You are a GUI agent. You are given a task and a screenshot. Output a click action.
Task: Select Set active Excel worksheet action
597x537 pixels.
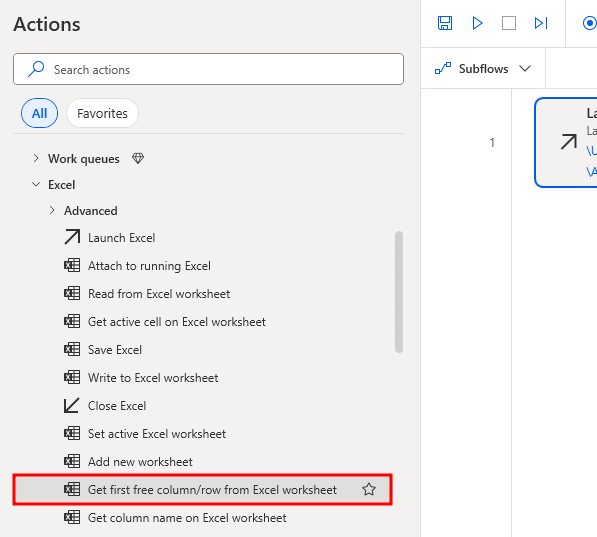point(157,434)
